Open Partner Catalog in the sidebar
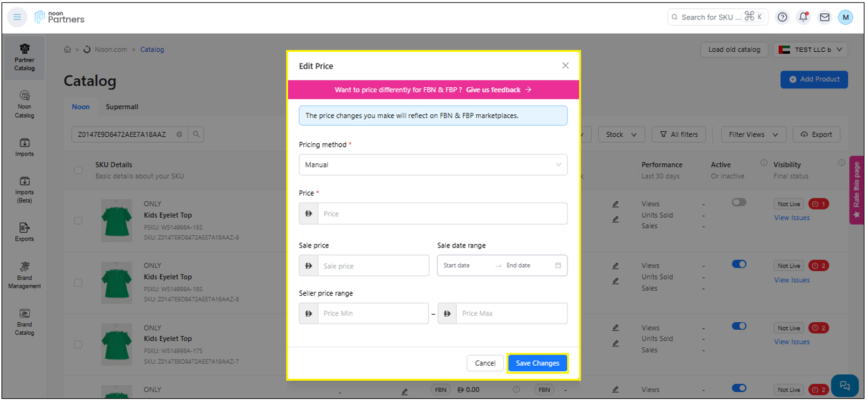Image resolution: width=868 pixels, height=401 pixels. coord(24,57)
